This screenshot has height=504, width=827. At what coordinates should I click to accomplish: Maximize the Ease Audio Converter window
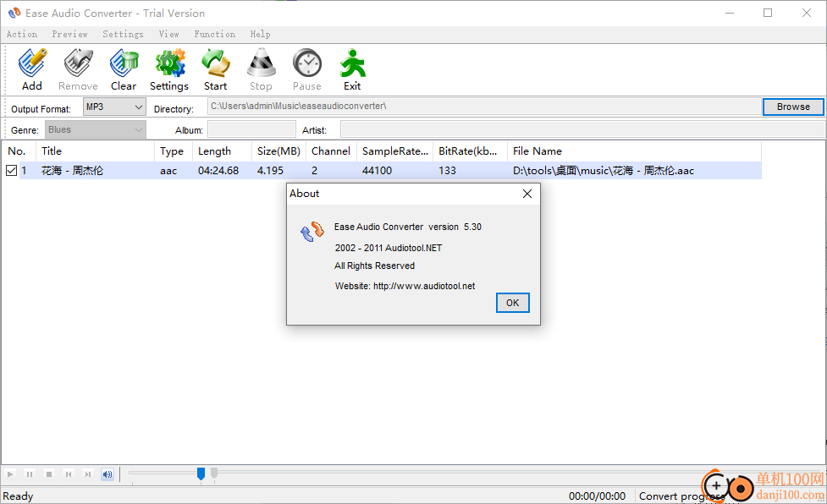point(768,13)
